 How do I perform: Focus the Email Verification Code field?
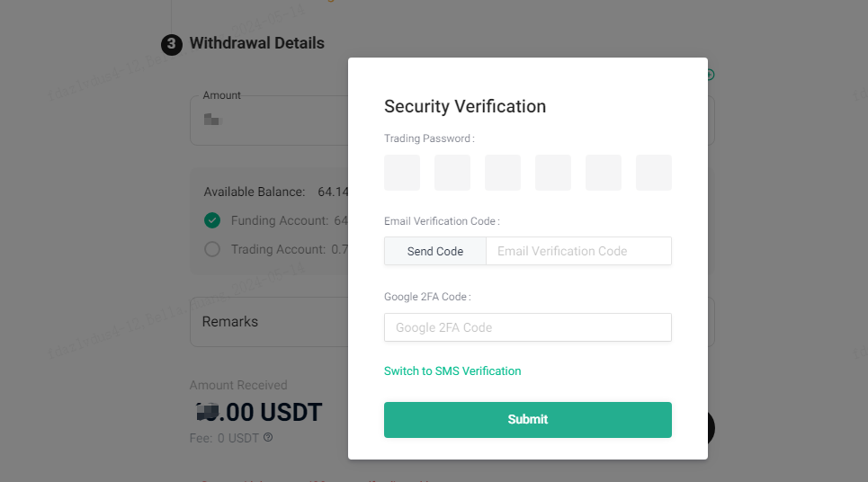click(578, 251)
